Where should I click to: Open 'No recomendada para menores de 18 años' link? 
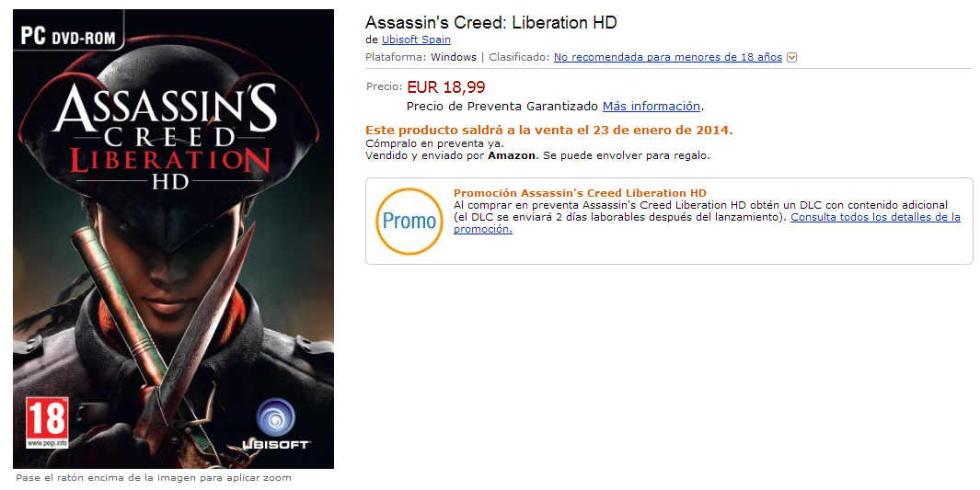667,57
